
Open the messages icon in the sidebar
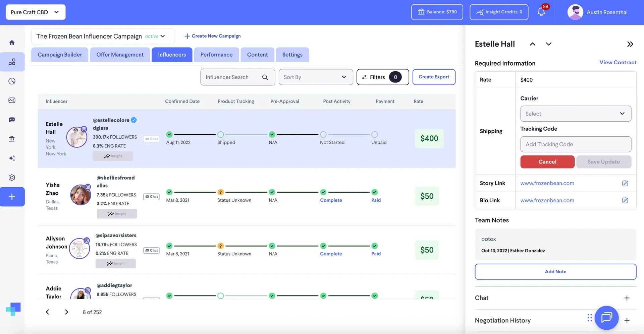click(x=12, y=120)
